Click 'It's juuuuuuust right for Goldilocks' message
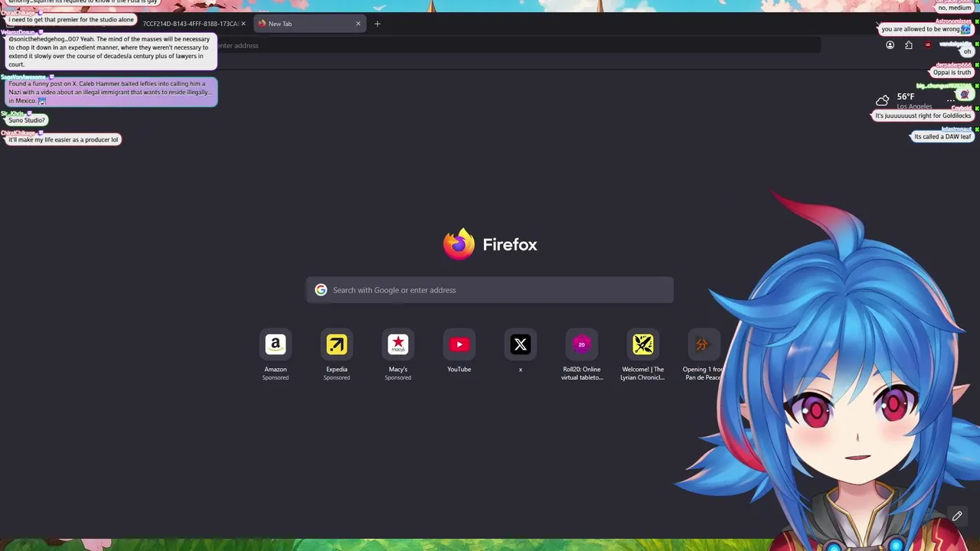The height and width of the screenshot is (551, 980). click(x=923, y=116)
